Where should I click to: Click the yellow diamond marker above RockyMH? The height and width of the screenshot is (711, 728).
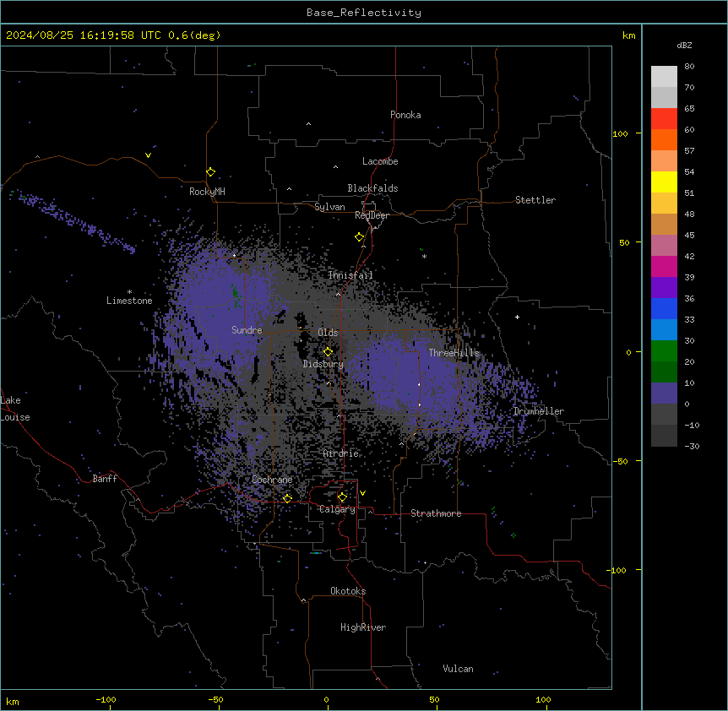211,172
